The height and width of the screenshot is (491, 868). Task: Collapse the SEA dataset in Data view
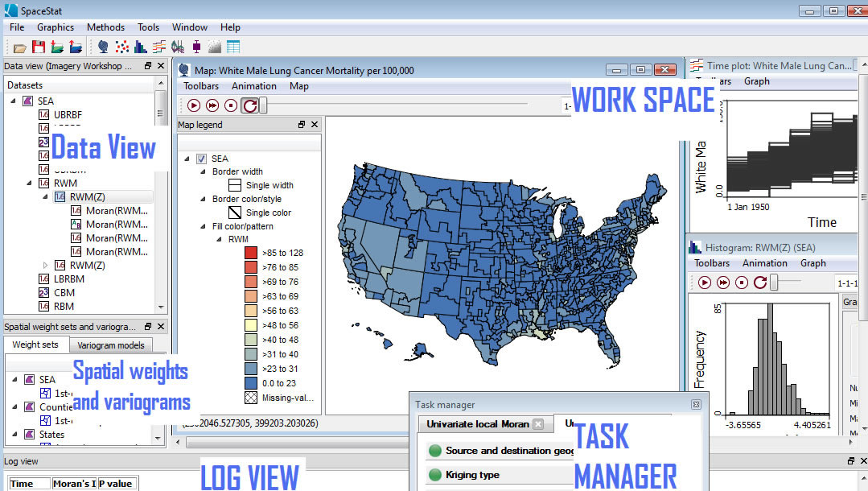(13, 101)
